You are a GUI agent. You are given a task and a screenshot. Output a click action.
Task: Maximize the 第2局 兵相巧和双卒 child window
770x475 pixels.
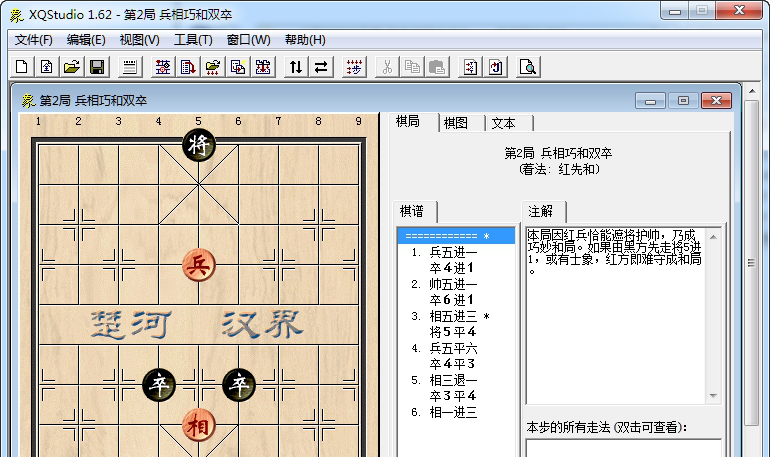(683, 101)
